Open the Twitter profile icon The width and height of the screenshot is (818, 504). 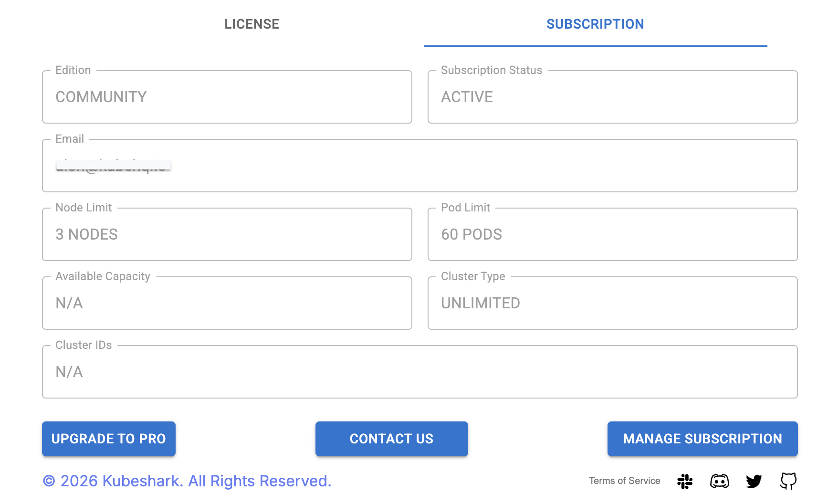coord(755,481)
